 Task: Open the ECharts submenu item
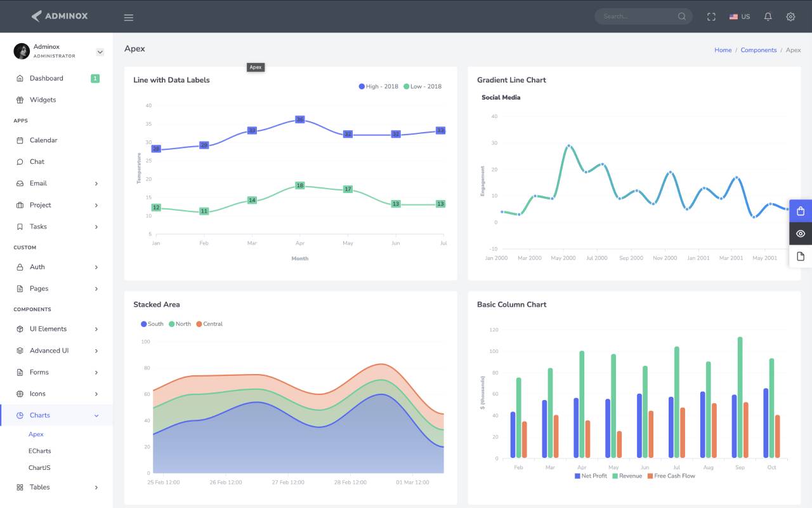pos(40,451)
